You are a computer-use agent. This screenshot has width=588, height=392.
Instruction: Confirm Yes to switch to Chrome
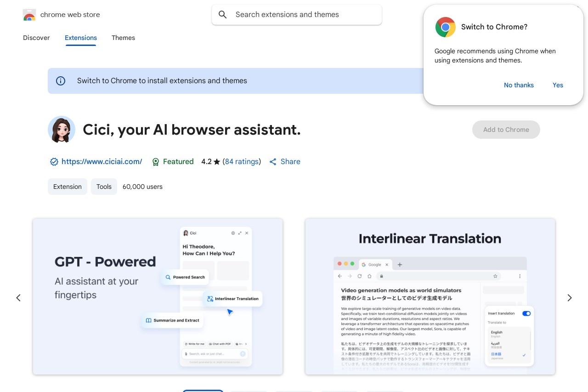click(x=558, y=85)
